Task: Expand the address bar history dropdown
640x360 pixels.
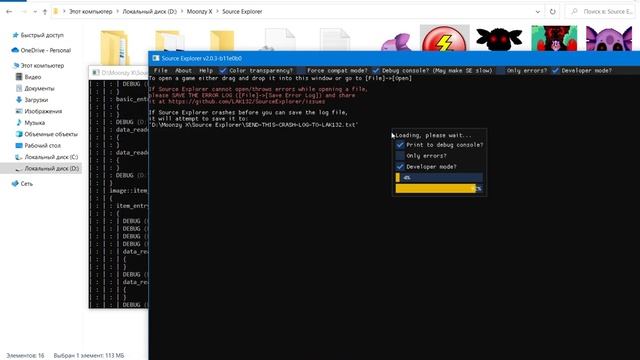Action: pos(538,12)
